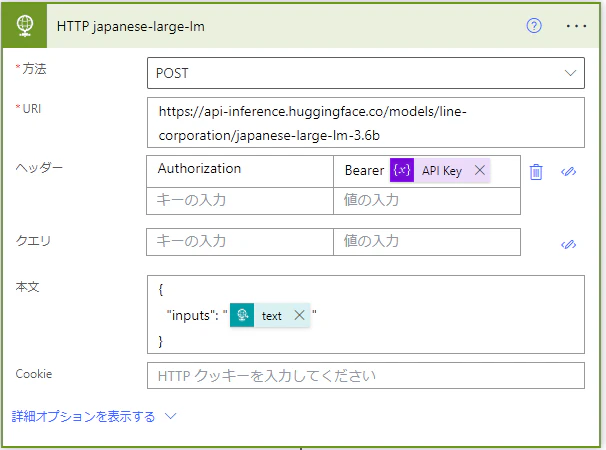Edit the huggingface URI field
Viewport: 606px width, 450px height.
[x=366, y=123]
